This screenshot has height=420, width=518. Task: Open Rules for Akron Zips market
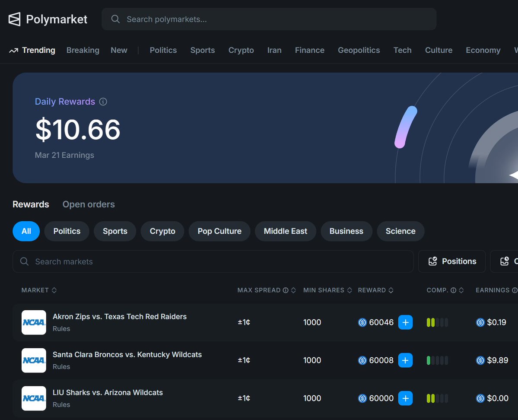click(x=61, y=329)
